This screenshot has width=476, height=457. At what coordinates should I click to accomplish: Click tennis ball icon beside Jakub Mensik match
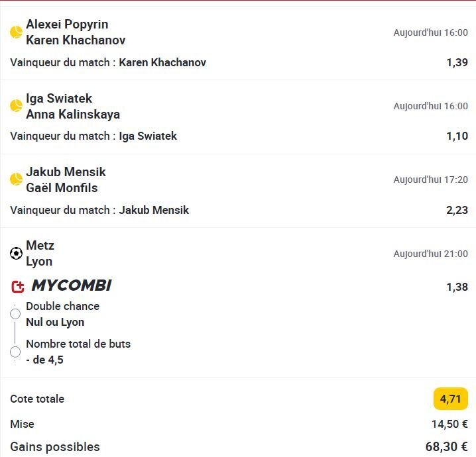tap(16, 179)
